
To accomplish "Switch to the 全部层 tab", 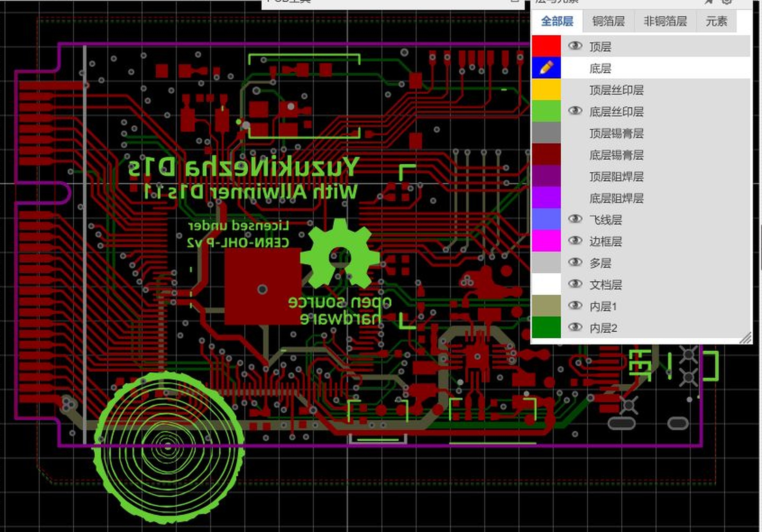I will 557,21.
